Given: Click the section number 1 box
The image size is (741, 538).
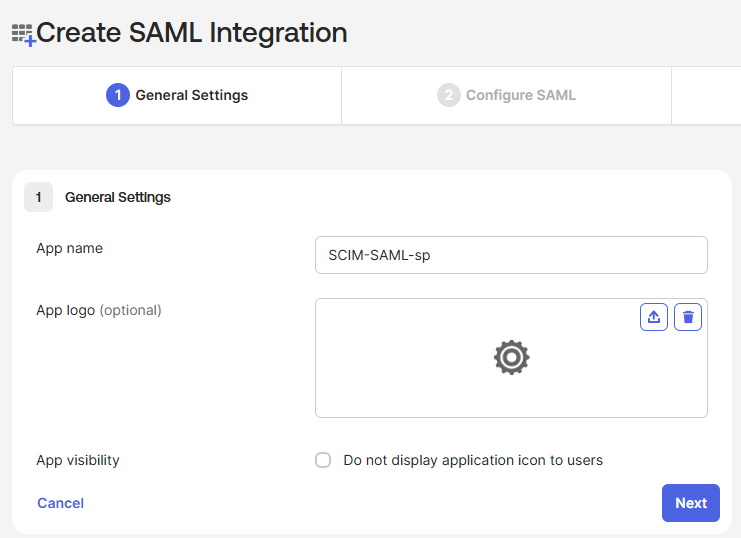Looking at the screenshot, I should click(x=38, y=197).
